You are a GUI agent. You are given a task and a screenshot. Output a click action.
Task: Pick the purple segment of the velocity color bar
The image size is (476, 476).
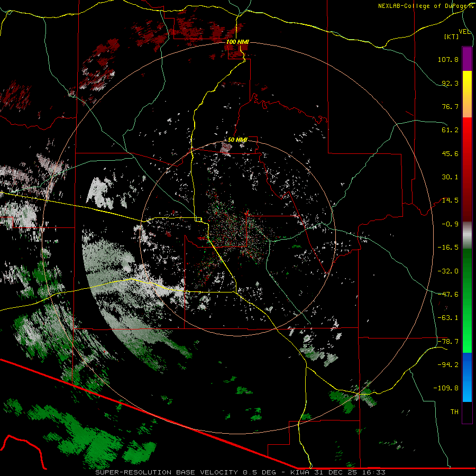(467, 59)
